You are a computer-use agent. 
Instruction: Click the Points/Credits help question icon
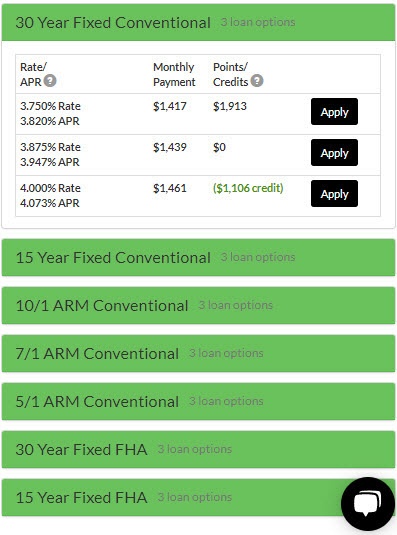click(x=257, y=81)
